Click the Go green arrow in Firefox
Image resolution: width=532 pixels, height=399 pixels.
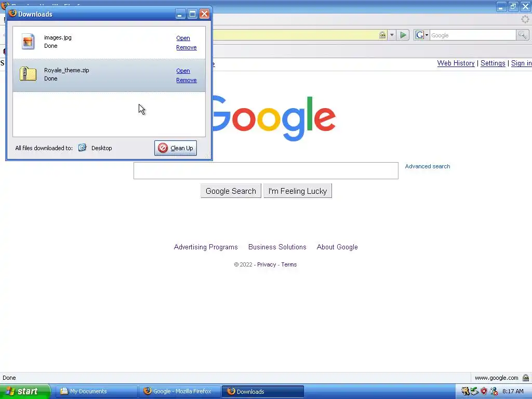(403, 35)
